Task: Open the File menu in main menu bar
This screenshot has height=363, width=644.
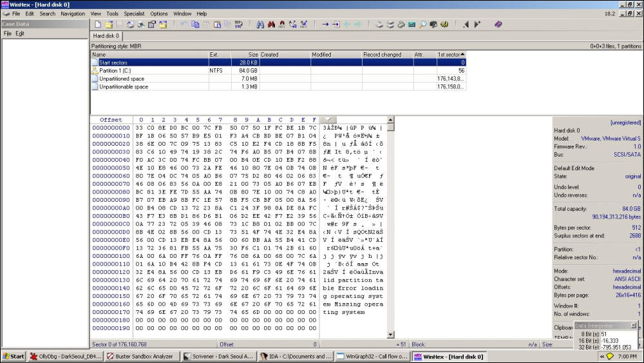Action: coord(16,14)
